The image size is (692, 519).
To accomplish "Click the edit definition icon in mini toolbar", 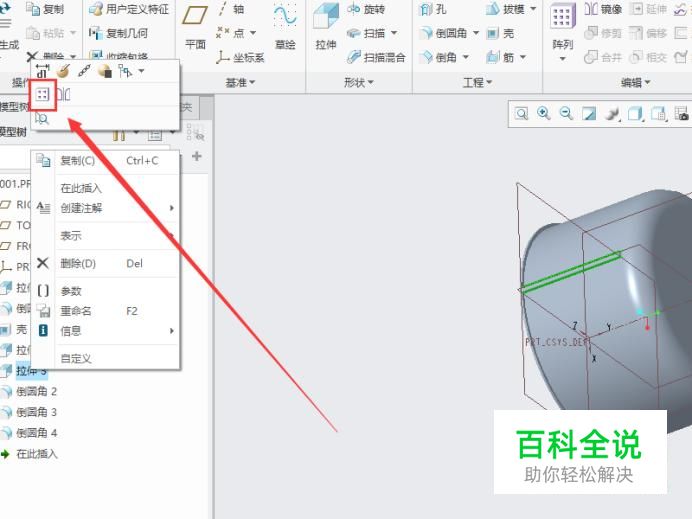I will (64, 71).
